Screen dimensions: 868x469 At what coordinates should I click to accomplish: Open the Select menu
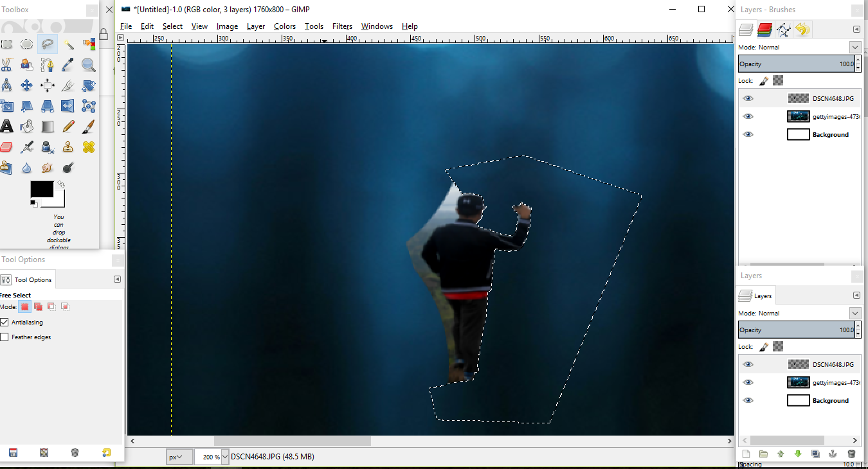172,26
